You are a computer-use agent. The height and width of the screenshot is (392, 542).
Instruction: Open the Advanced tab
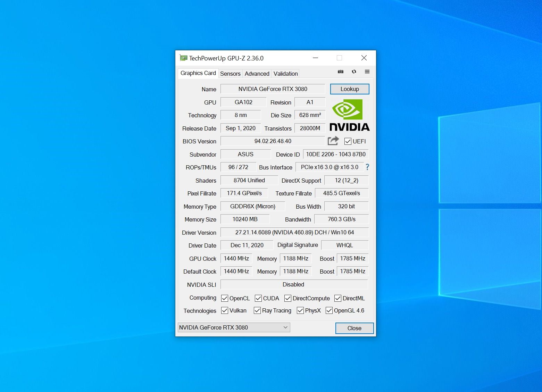257,74
